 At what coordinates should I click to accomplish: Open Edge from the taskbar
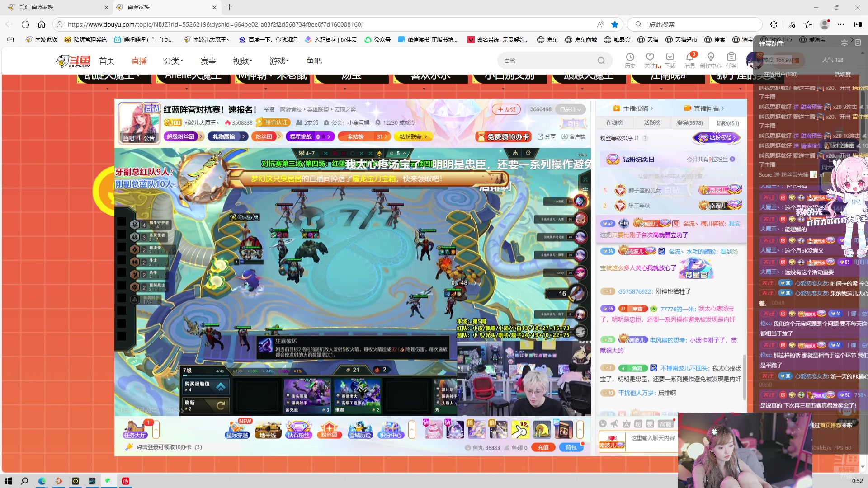[42, 481]
